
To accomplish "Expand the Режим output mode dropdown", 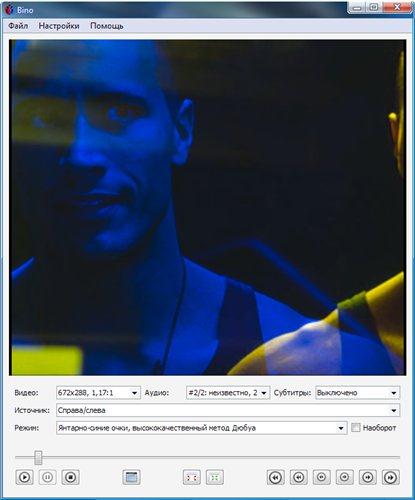I will click(202, 428).
